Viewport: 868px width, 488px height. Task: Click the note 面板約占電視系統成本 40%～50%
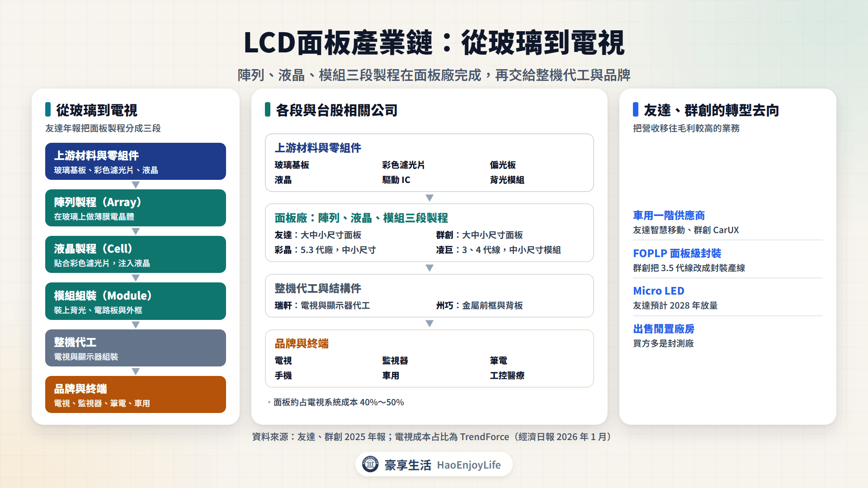pyautogui.click(x=339, y=402)
